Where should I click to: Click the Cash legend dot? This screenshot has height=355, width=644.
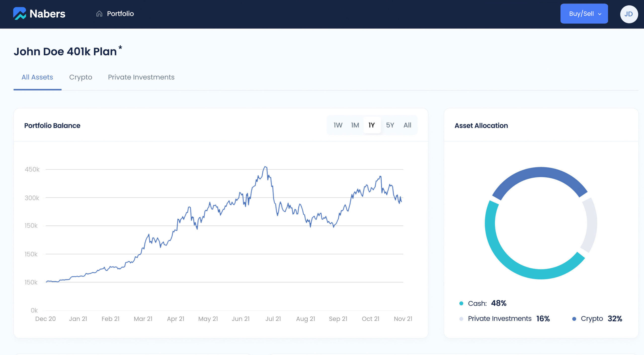point(461,303)
